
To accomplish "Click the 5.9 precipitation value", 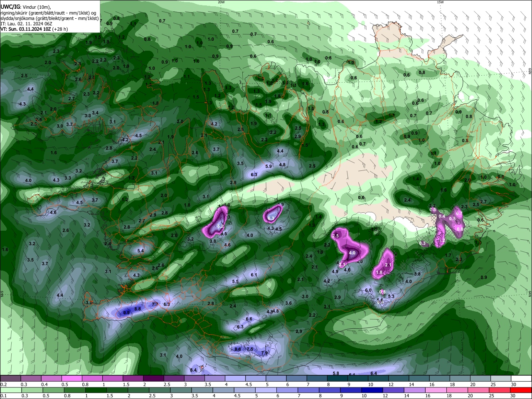I will (x=268, y=167).
